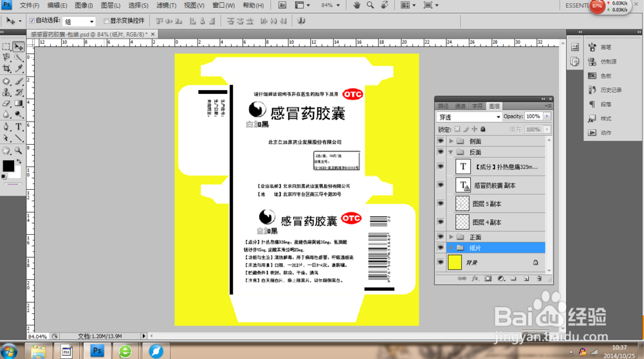Hide the 图层 4 副本 layer

point(440,222)
